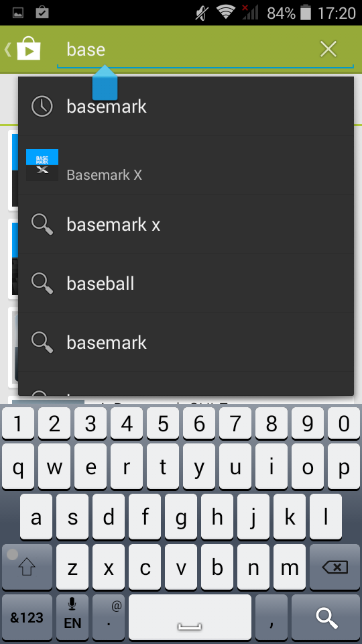The image size is (362, 644).
Task: Tap the letter 'm' key
Action: point(290,568)
